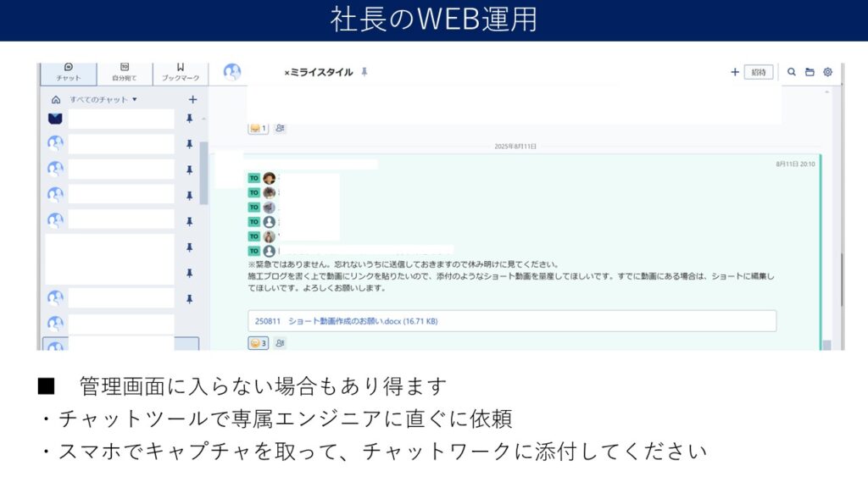This screenshot has height=488, width=868.
Task: Switch to the ブックマーク tab
Action: coord(181,72)
